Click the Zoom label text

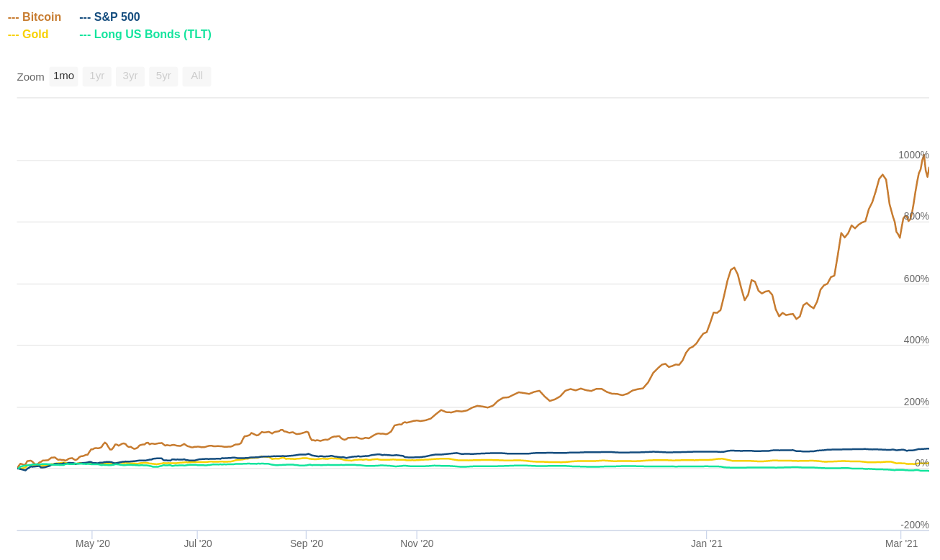[31, 77]
